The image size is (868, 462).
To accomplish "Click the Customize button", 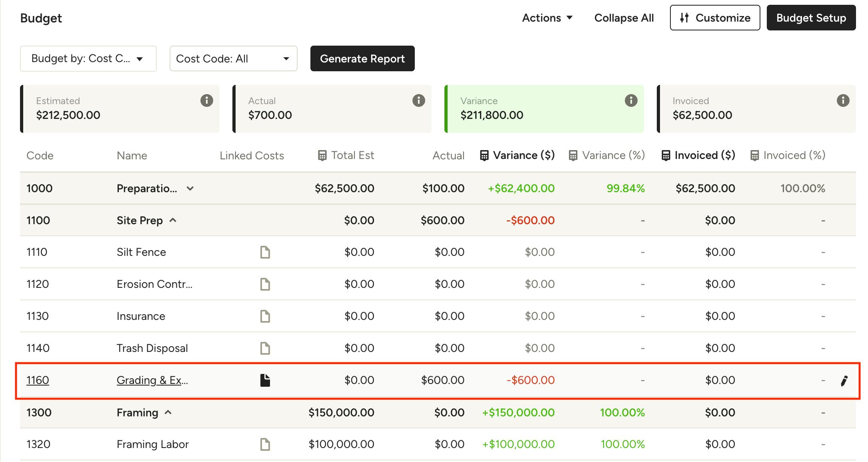I will coord(715,18).
